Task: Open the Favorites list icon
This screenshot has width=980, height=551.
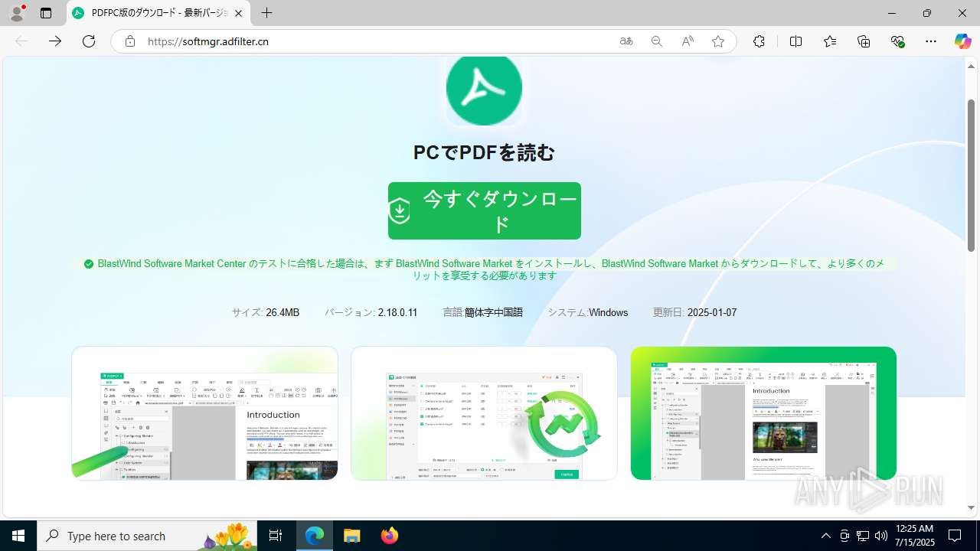Action: (x=830, y=41)
